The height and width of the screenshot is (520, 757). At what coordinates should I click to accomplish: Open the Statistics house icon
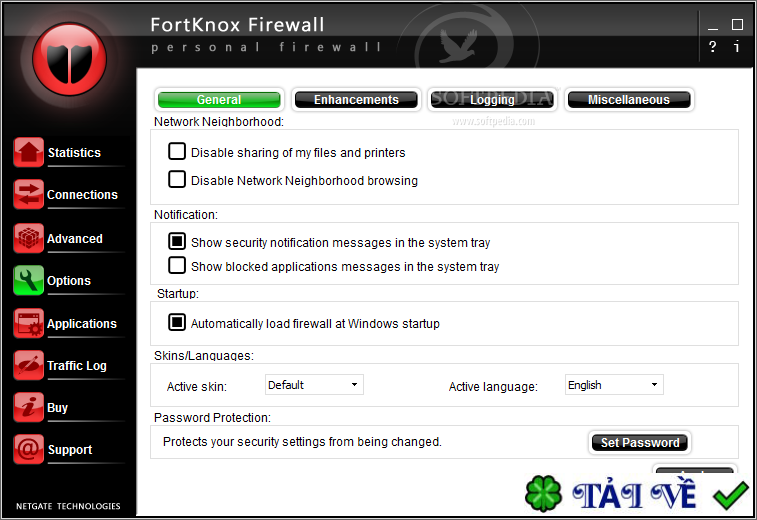tap(28, 152)
